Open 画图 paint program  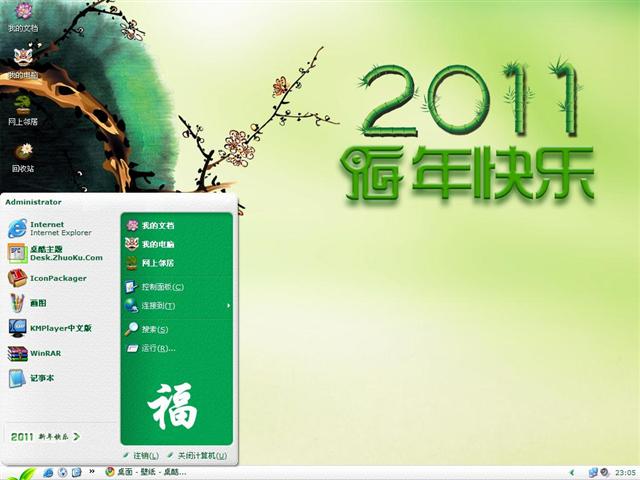[27, 303]
